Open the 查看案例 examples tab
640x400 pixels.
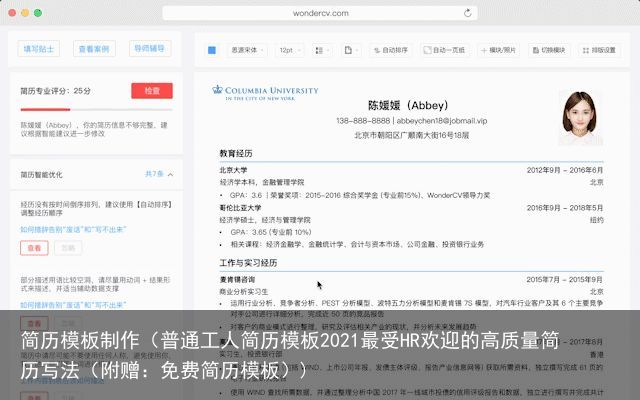[94, 49]
